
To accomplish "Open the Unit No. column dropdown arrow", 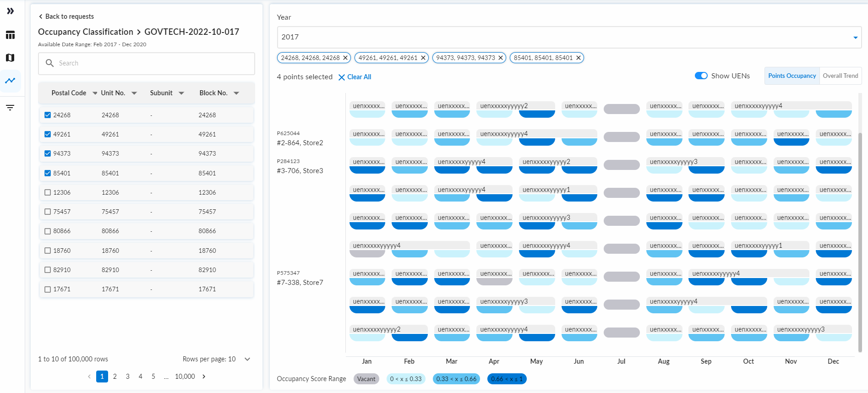I will [134, 93].
